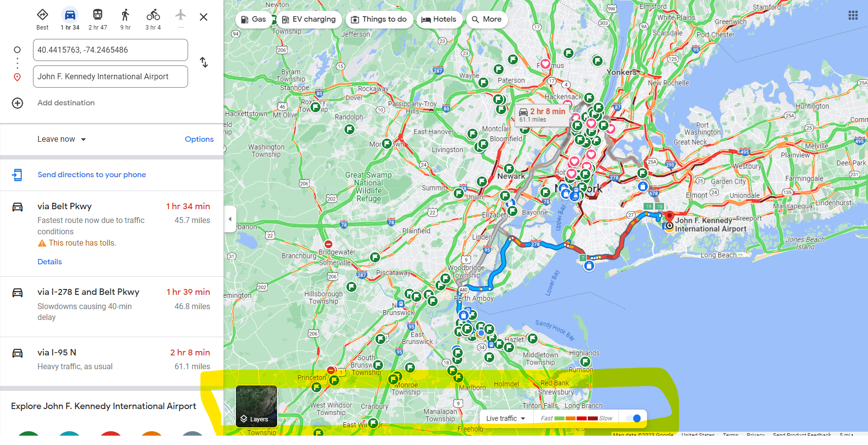The image size is (868, 445).
Task: Collapse the side panel arrow
Action: pos(230,219)
